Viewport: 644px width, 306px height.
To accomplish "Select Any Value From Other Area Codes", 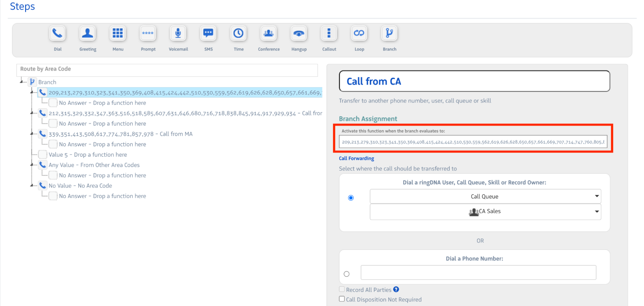I will pos(94,165).
